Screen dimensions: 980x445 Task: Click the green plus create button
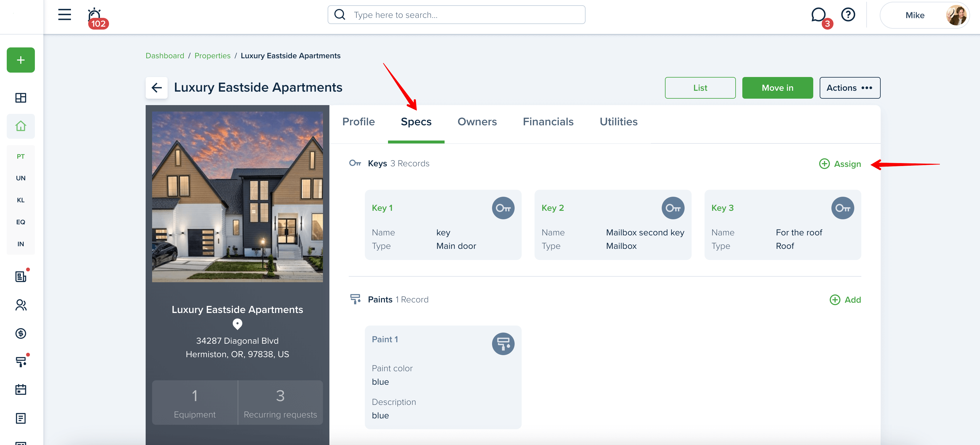pos(21,60)
